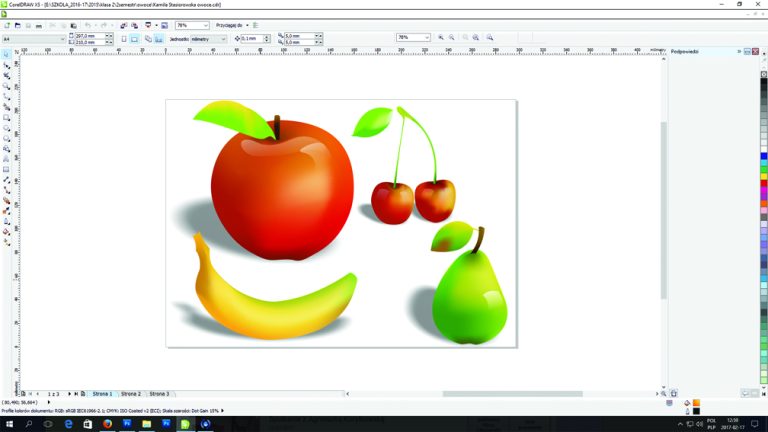This screenshot has height=432, width=768.
Task: Open Firefox from the Windows taskbar
Action: (107, 424)
